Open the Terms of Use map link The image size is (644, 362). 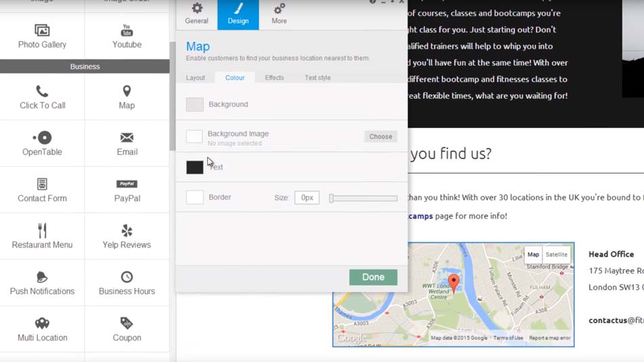[508, 338]
